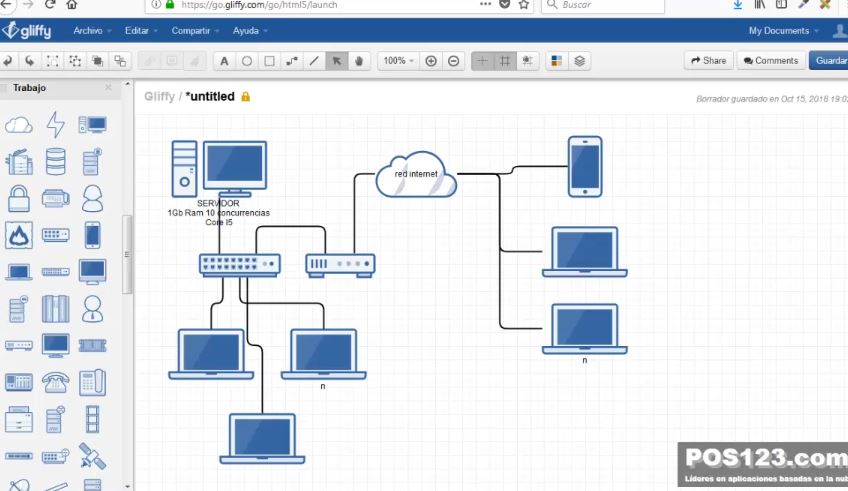Click the Comments button

coord(769,61)
